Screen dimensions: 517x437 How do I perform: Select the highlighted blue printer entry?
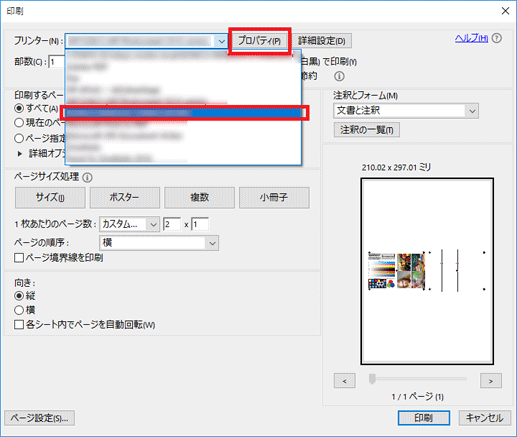coord(184,113)
